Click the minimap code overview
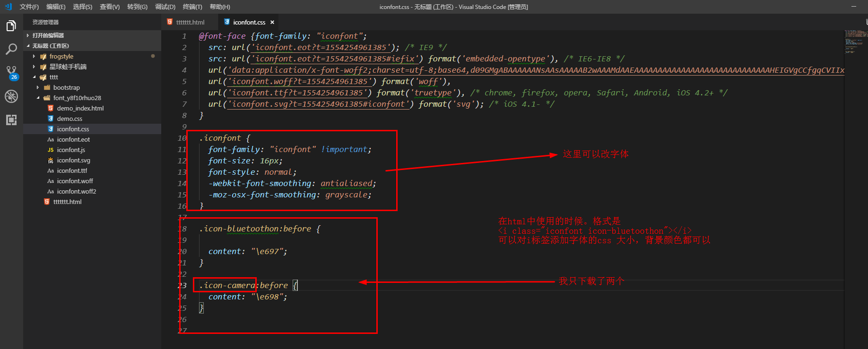This screenshot has width=868, height=349. [856, 43]
